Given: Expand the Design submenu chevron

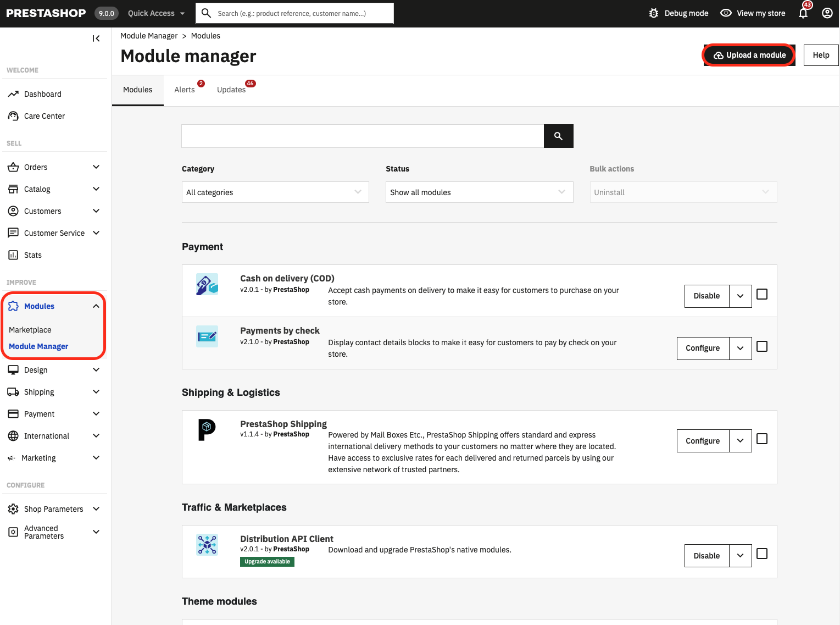Looking at the screenshot, I should (x=96, y=370).
